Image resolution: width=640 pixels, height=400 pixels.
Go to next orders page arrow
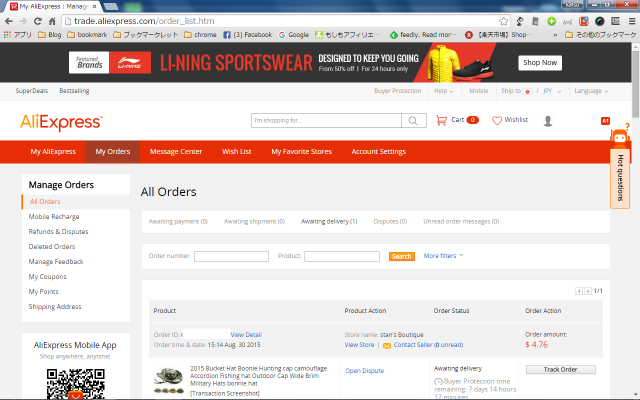click(588, 291)
